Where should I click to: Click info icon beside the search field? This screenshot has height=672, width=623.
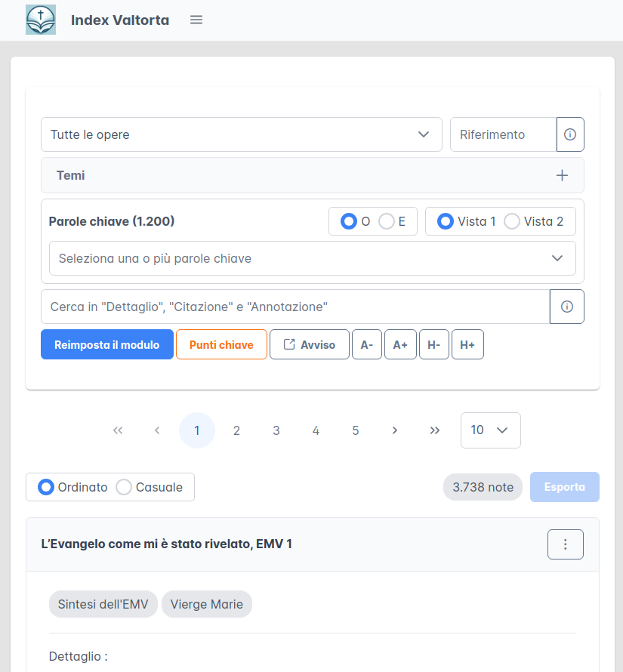click(567, 307)
